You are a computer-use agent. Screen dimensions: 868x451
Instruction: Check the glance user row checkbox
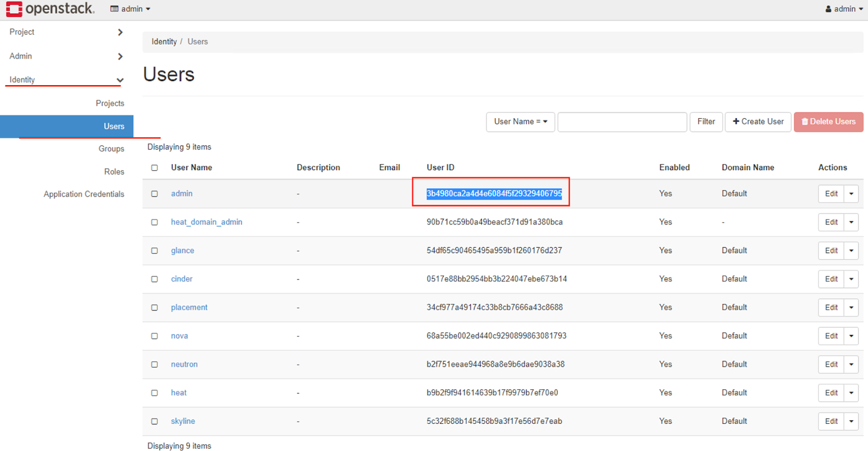click(x=155, y=251)
